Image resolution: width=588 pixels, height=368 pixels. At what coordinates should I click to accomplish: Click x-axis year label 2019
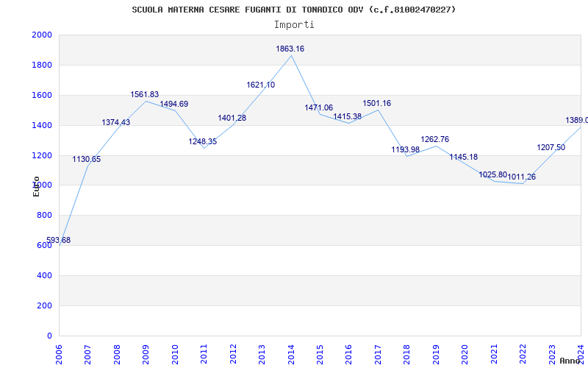(436, 355)
